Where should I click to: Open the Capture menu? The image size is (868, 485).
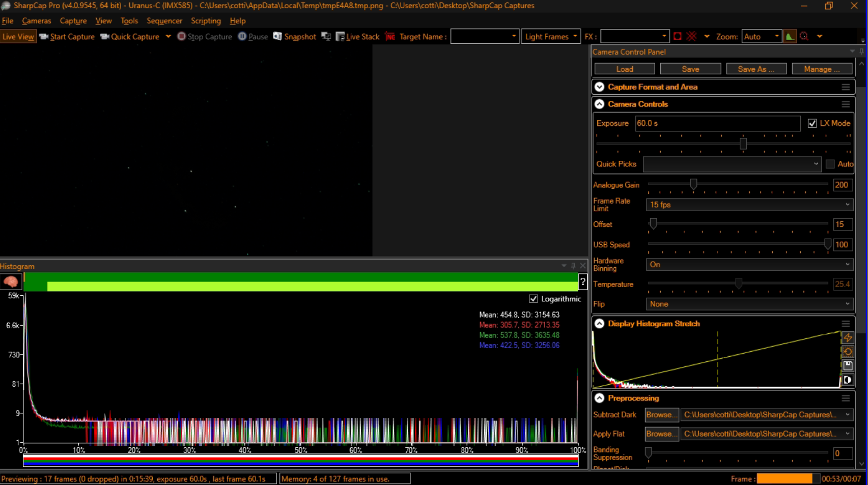click(x=73, y=21)
